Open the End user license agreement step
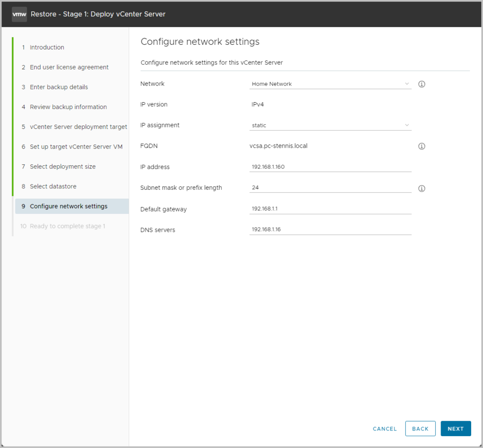This screenshot has width=483, height=448. click(x=69, y=67)
